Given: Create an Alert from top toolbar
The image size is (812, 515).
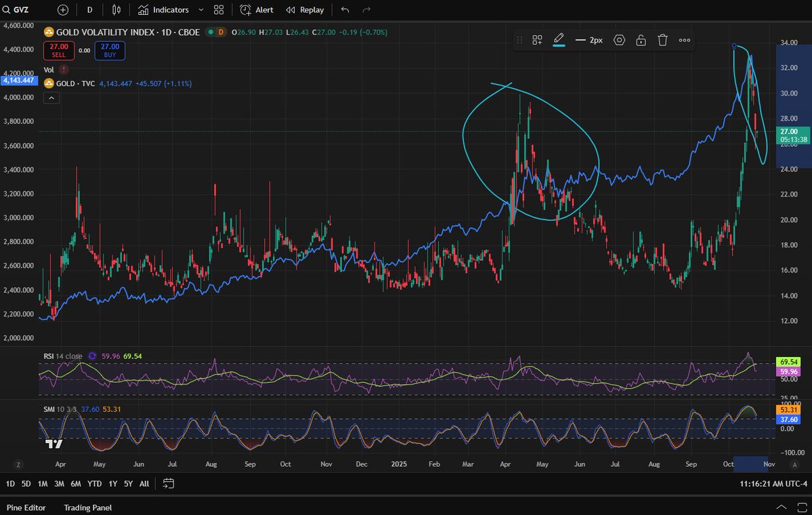Looking at the screenshot, I should coord(257,10).
